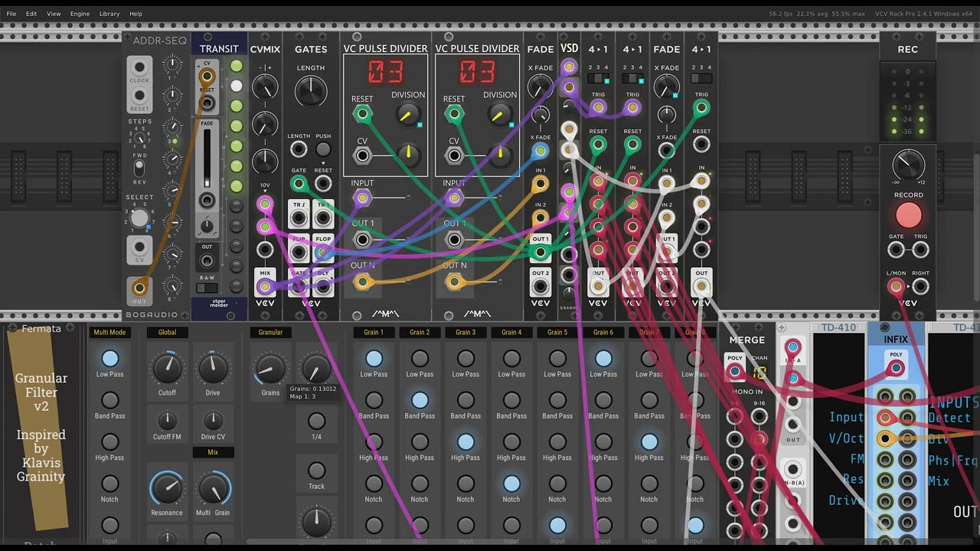Toggle Multi Mode Band Pass button

point(110,400)
